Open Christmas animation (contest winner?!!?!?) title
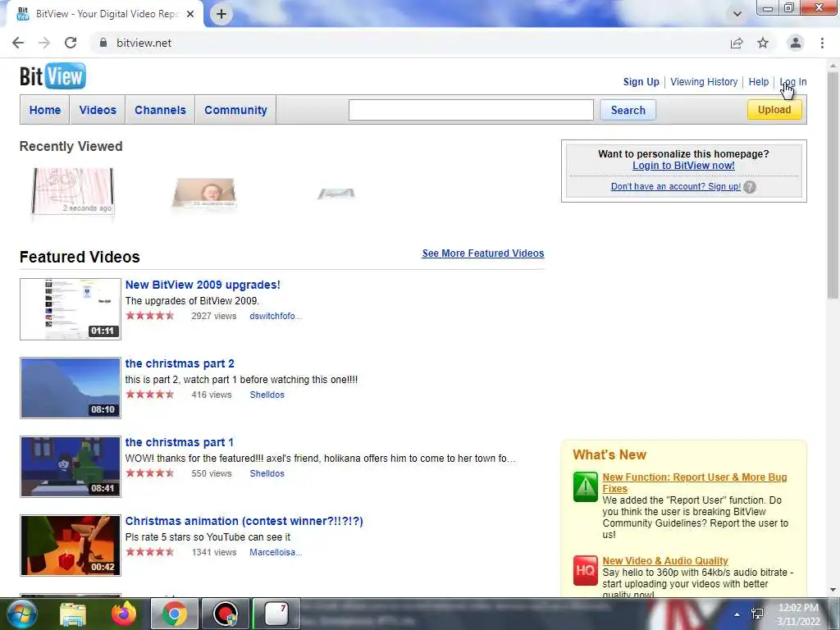Image resolution: width=840 pixels, height=630 pixels. 244,521
